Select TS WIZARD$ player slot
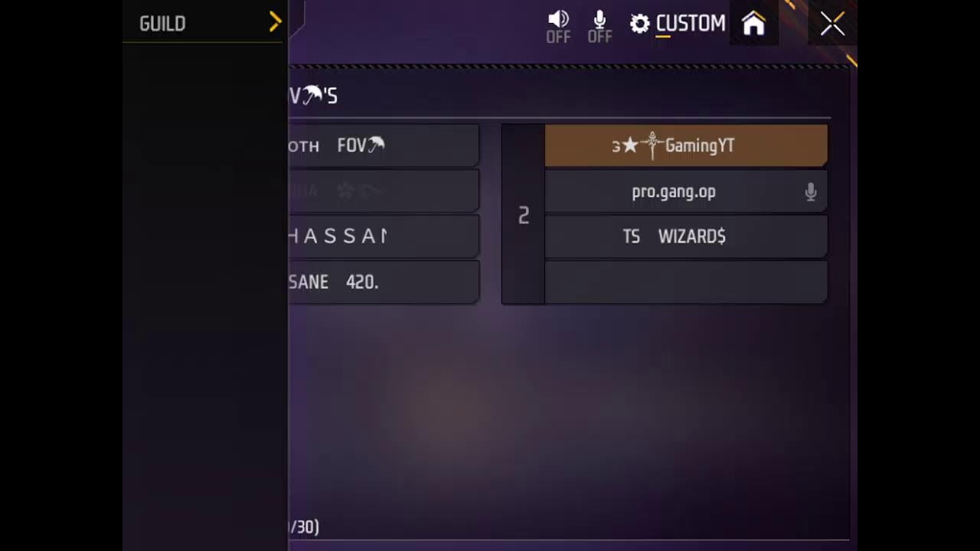 point(686,236)
